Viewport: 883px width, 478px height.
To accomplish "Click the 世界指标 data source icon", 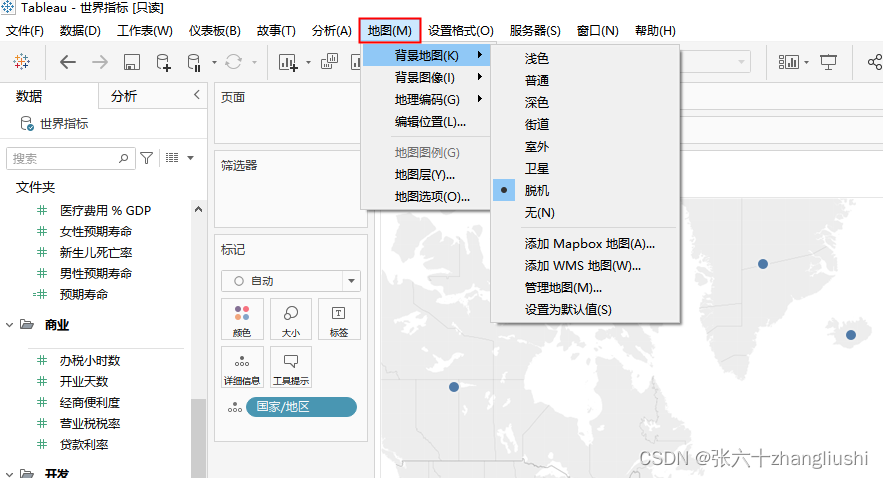I will pos(27,123).
